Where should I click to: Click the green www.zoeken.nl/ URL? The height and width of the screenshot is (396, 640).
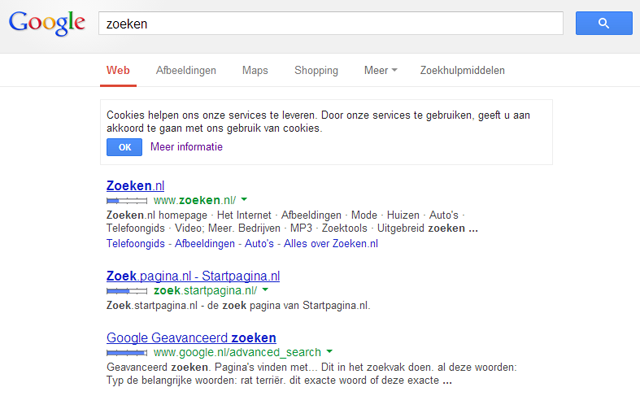point(195,200)
